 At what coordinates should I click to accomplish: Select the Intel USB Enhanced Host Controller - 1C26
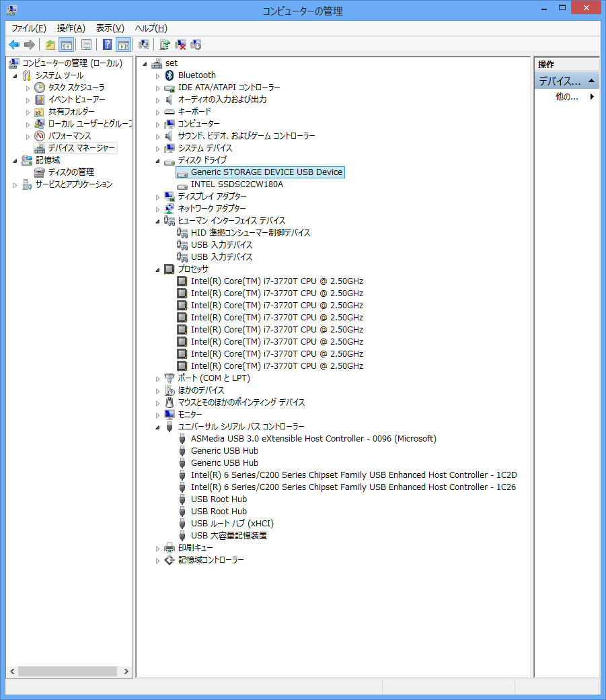(353, 487)
